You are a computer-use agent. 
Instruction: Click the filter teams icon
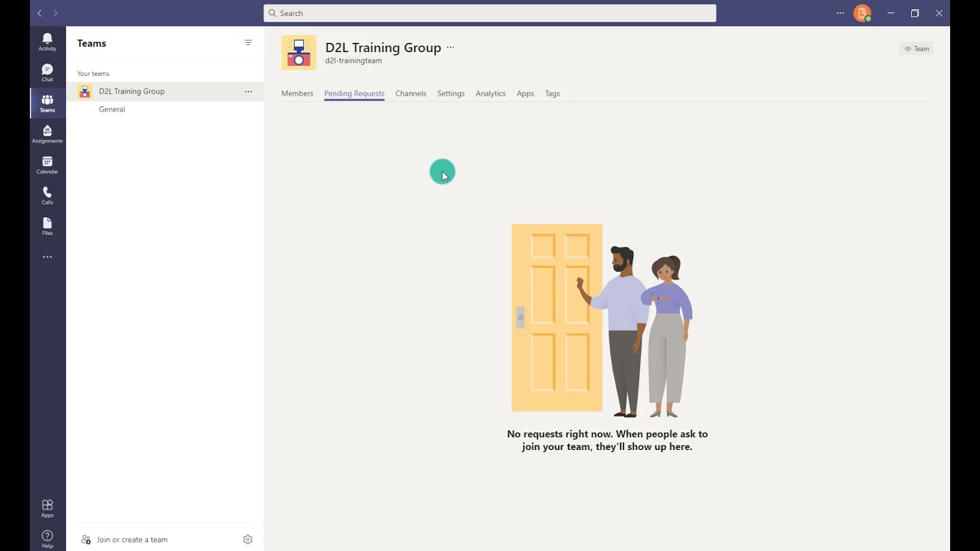click(248, 43)
